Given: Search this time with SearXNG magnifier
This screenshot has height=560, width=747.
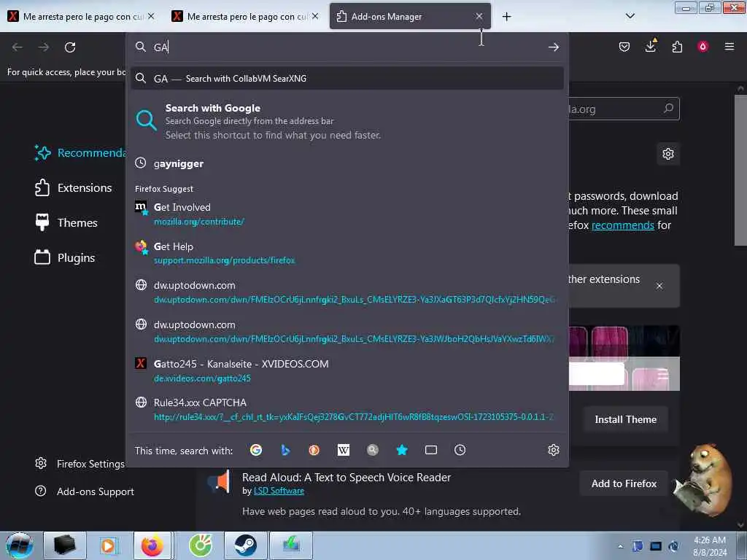Looking at the screenshot, I should [373, 450].
